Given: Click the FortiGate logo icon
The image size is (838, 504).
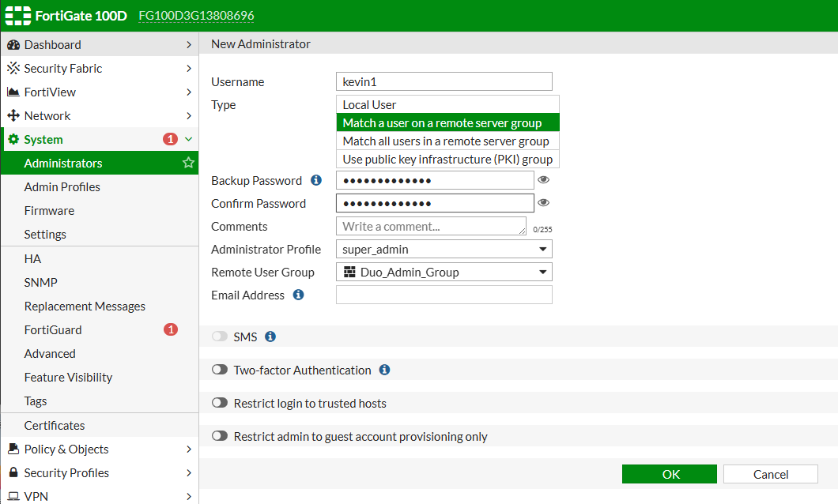Looking at the screenshot, I should pyautogui.click(x=17, y=16).
